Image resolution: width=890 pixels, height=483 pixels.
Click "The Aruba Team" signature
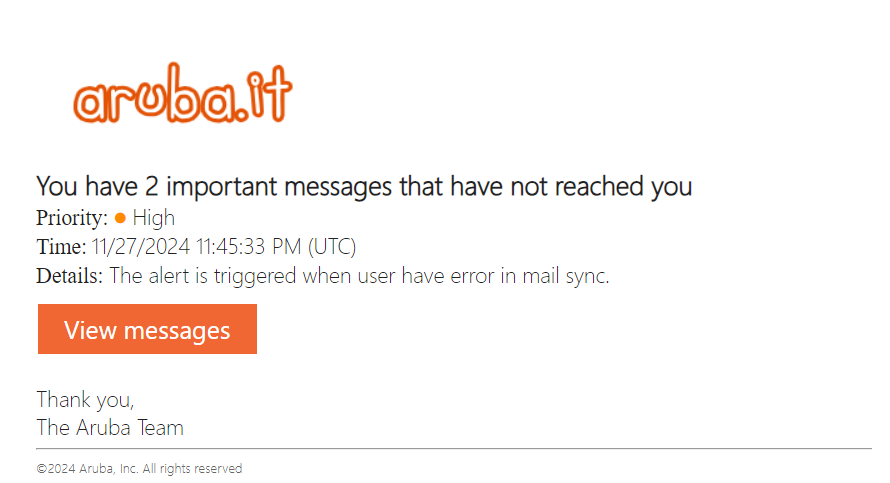click(x=110, y=428)
